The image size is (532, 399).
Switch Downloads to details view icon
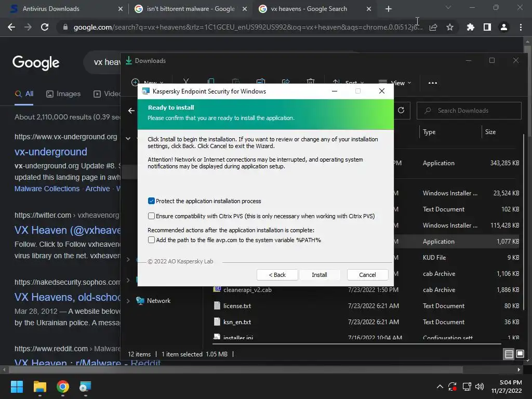[x=509, y=354]
